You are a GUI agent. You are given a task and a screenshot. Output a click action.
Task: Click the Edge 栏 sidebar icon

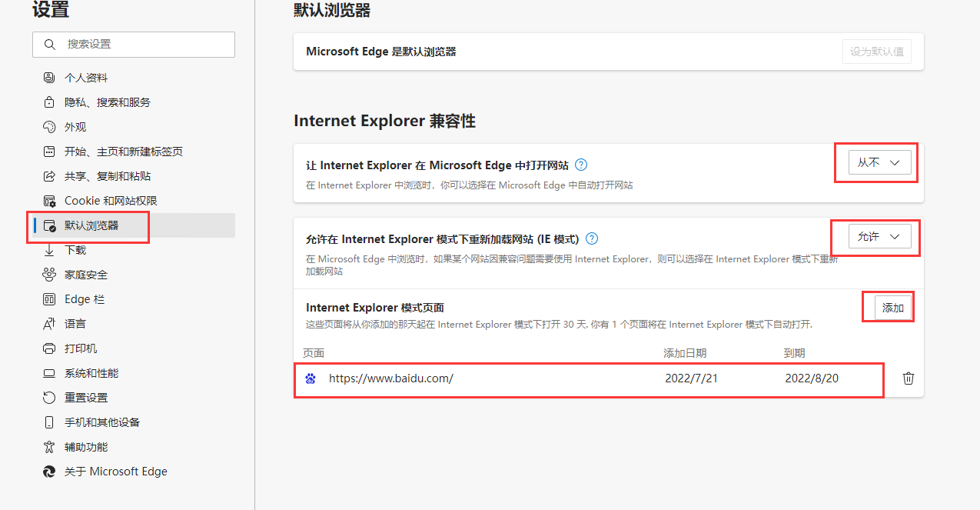49,299
